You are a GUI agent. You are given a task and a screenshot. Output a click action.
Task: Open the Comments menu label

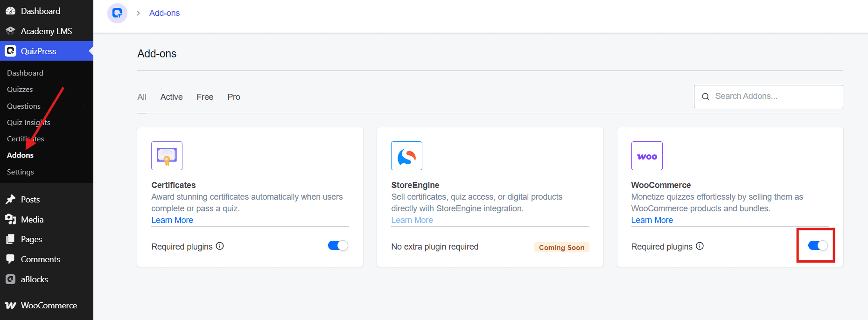click(x=41, y=259)
